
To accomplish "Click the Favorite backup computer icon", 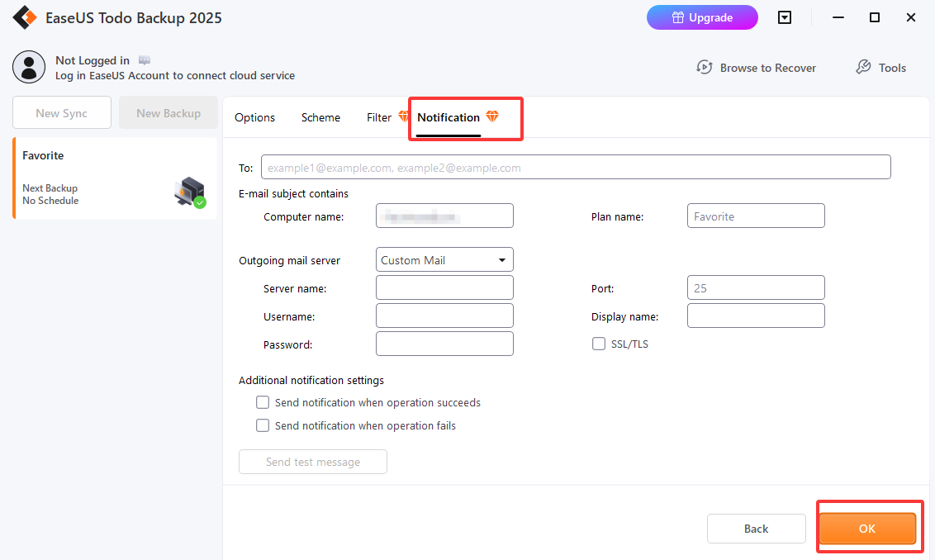I will pos(190,192).
